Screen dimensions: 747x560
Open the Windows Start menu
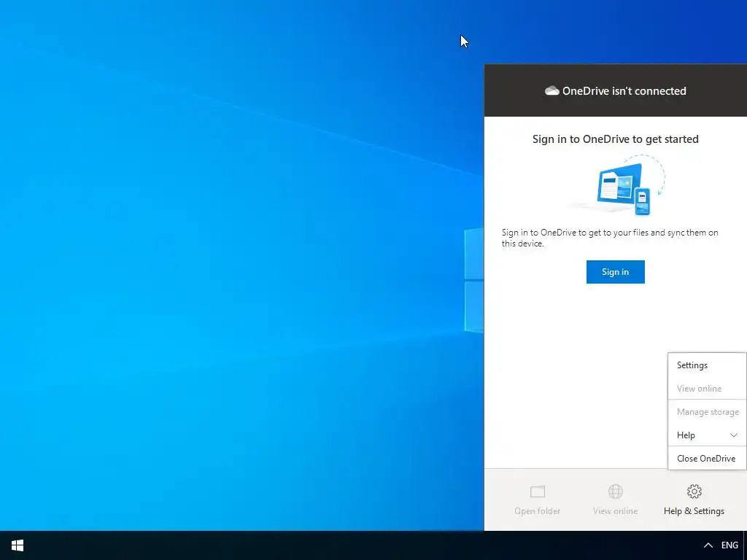18,545
